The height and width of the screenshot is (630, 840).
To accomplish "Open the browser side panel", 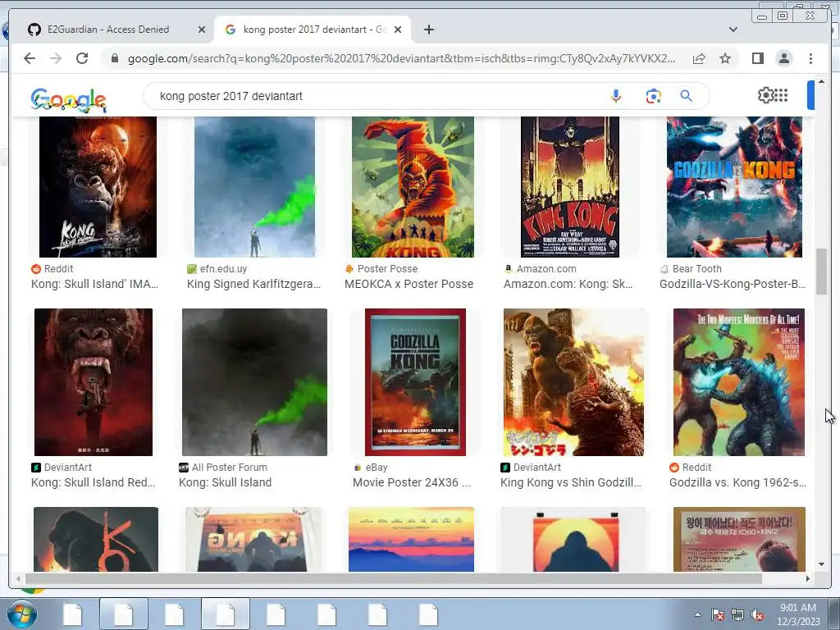I will point(757,58).
